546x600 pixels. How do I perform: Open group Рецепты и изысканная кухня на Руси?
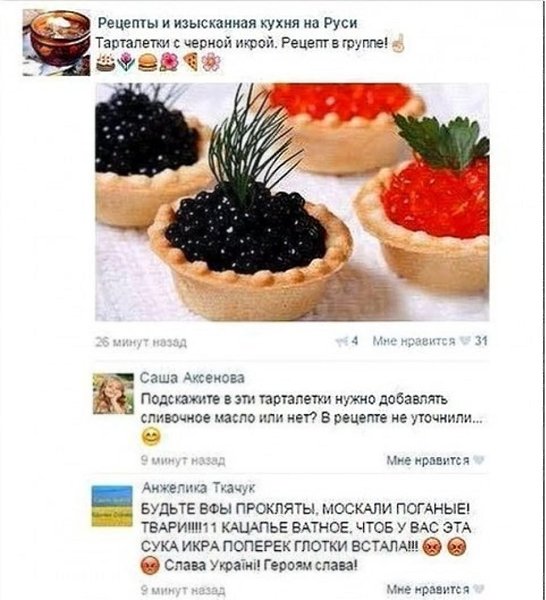(227, 23)
